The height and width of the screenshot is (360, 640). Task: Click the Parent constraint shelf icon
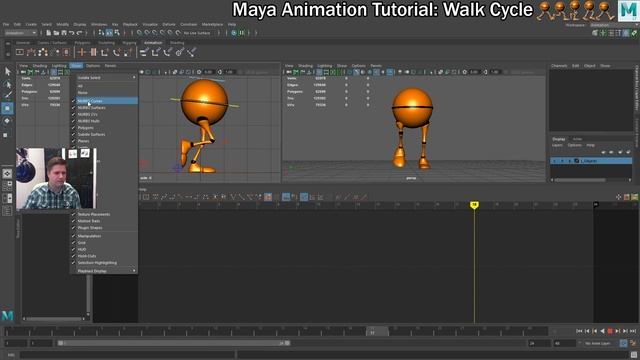pos(144,52)
